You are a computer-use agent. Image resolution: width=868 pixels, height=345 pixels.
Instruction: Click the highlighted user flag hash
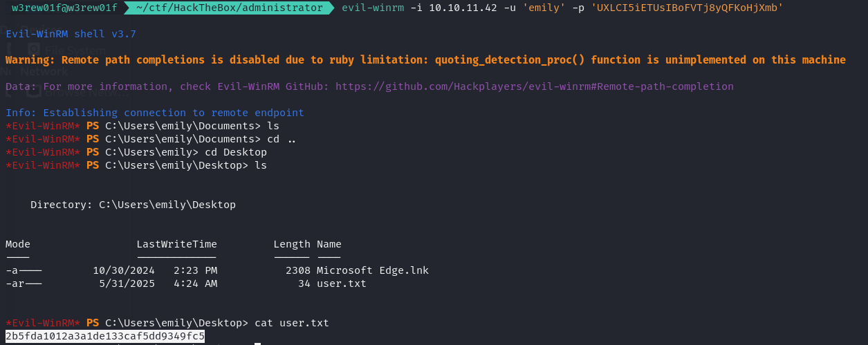[105, 336]
